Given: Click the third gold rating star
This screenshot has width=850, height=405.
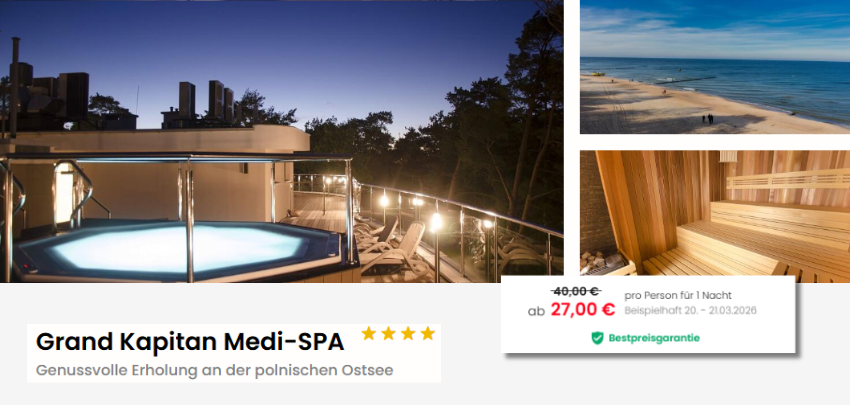Looking at the screenshot, I should pos(408,333).
